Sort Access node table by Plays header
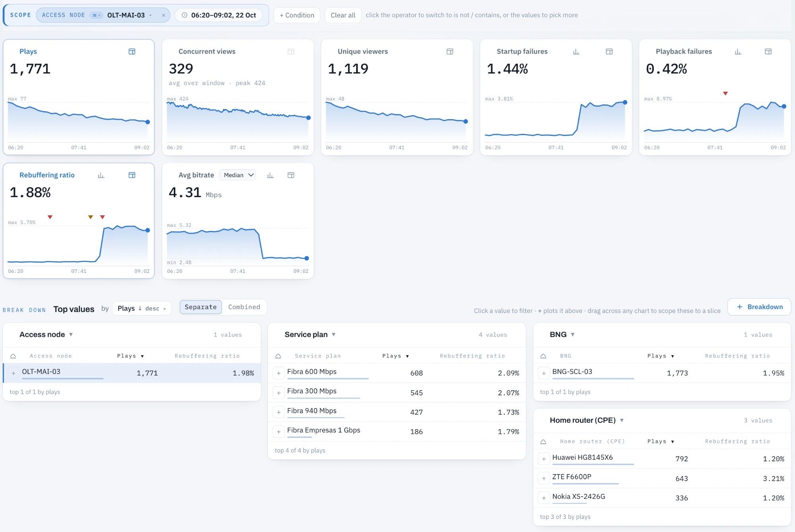 tap(130, 356)
